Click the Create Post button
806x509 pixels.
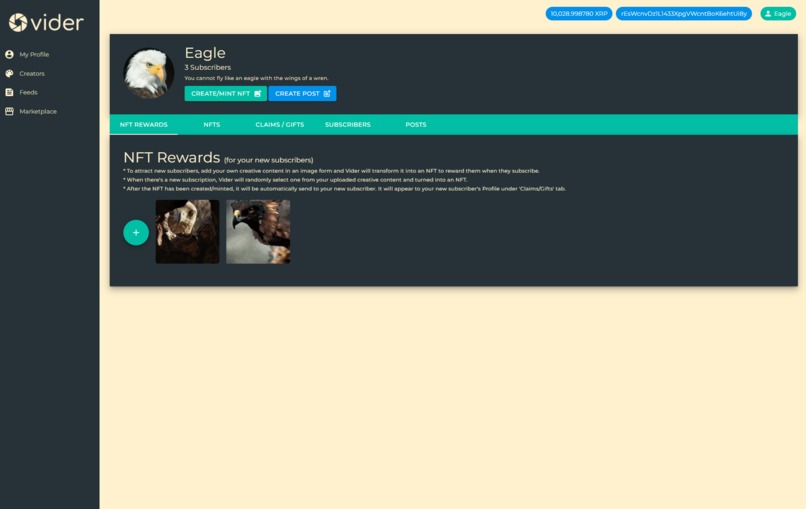[302, 94]
